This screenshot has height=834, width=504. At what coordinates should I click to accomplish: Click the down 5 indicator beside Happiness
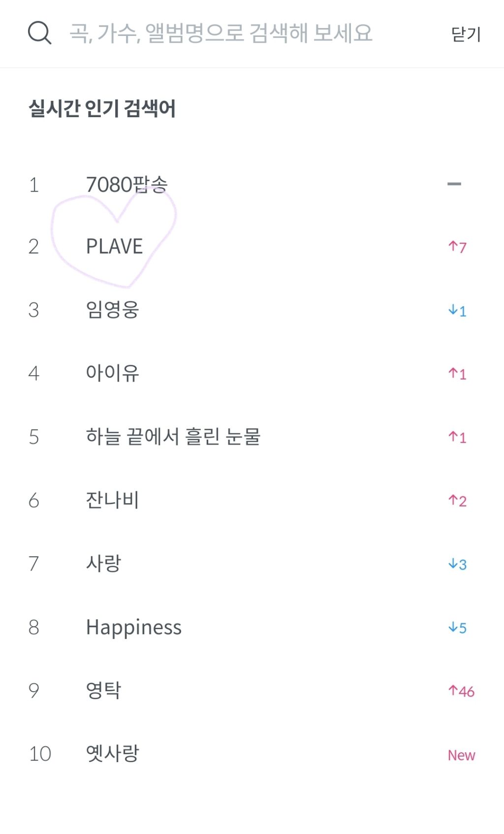coord(457,628)
